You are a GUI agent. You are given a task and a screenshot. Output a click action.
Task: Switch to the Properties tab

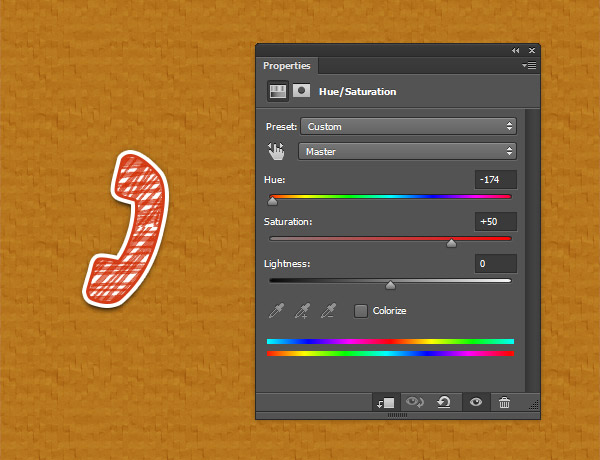(287, 66)
